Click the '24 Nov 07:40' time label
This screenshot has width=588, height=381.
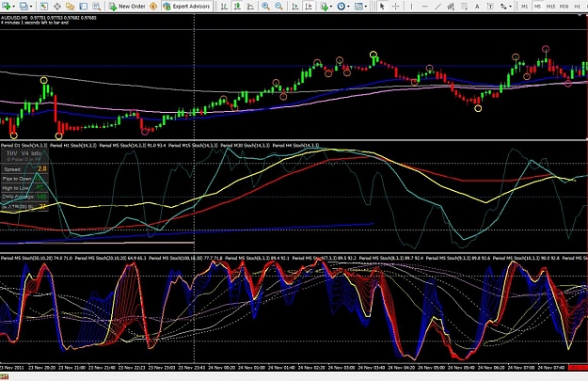[551, 368]
